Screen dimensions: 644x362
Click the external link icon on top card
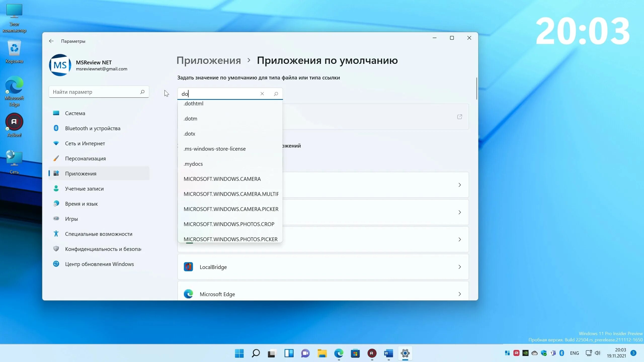point(460,117)
